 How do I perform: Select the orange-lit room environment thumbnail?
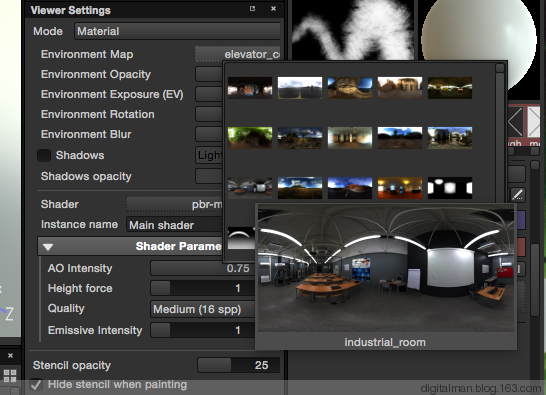pyautogui.click(x=400, y=188)
